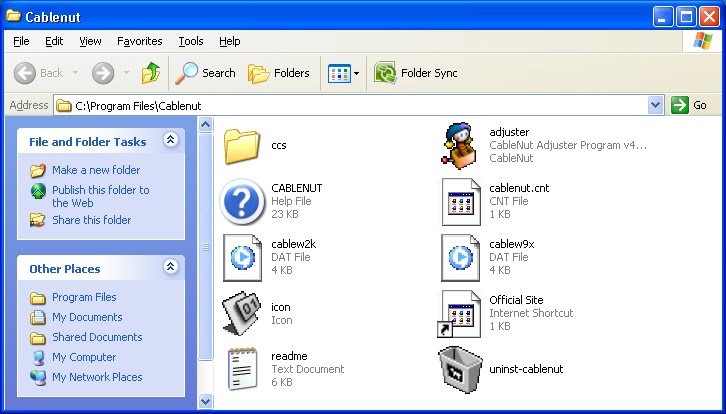Select the file name text 'adjuster'

click(509, 132)
